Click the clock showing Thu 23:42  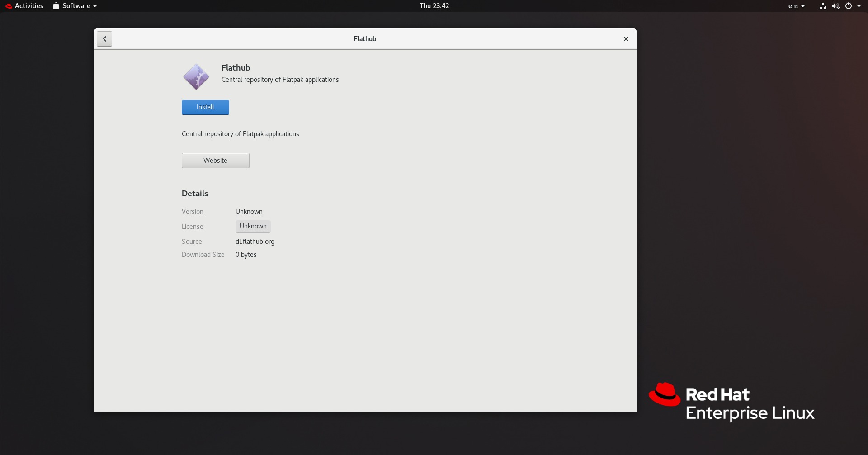[434, 6]
